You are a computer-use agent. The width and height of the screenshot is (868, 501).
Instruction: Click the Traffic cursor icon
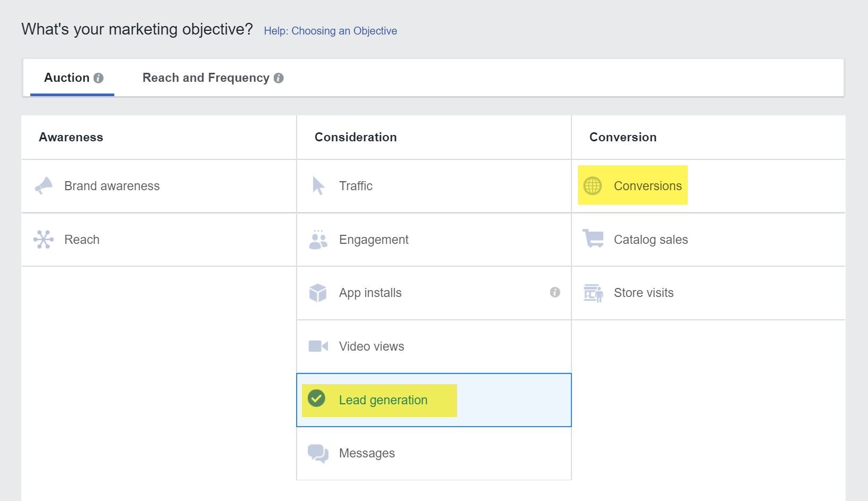pyautogui.click(x=318, y=185)
